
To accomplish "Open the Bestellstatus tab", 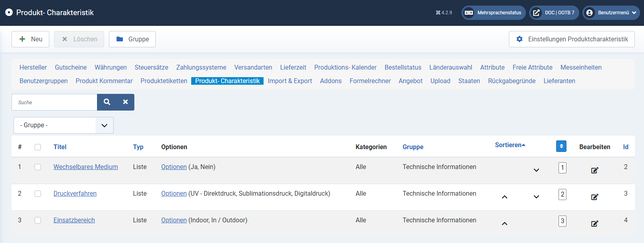I will coord(403,68).
